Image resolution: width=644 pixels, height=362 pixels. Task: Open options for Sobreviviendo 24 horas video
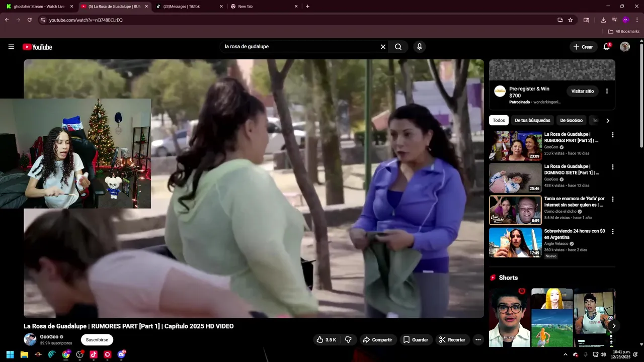(x=612, y=231)
